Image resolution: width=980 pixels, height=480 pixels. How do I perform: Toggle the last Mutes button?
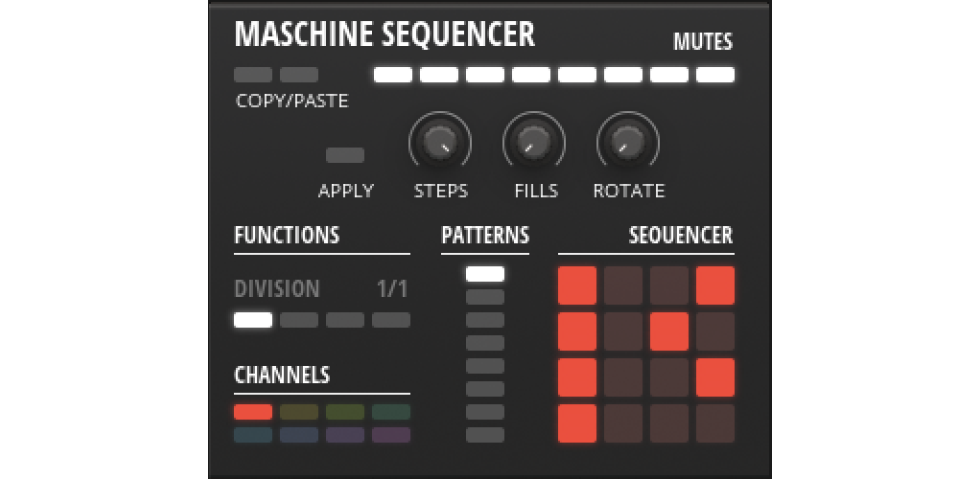(x=715, y=74)
